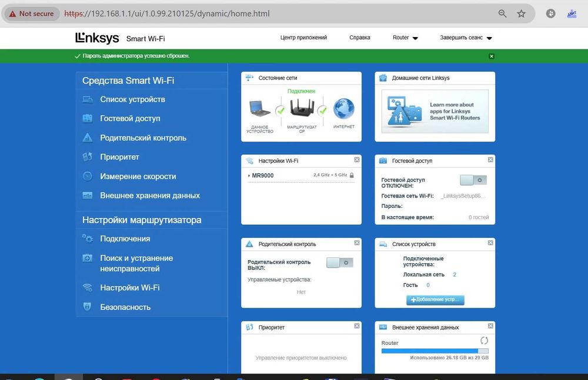Select Гостевой доступ in sidebar
Viewport: 588px width, 380px height.
click(130, 119)
